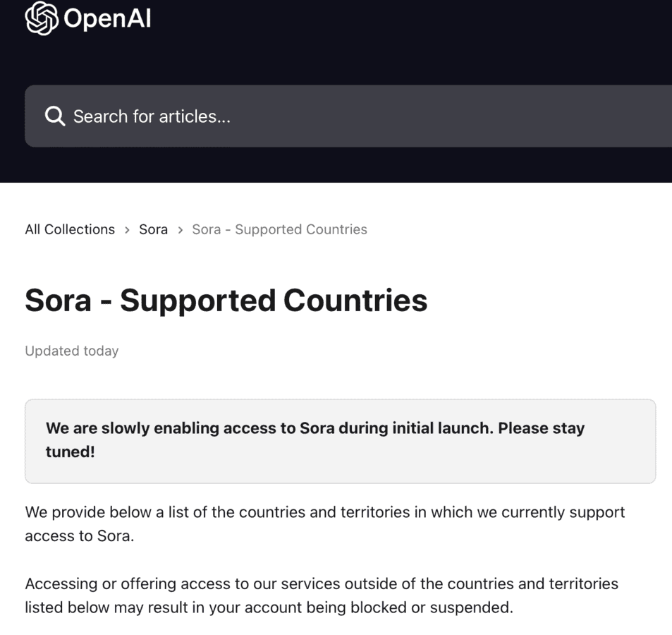Click the OpenAI wordmark text
Screen dimensions: 672x635
(107, 19)
